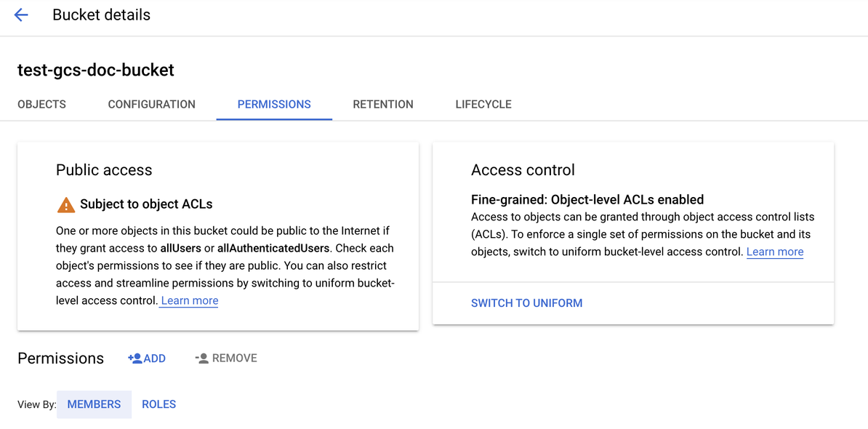View the RETENTION tab
The height and width of the screenshot is (429, 868).
[x=383, y=104]
